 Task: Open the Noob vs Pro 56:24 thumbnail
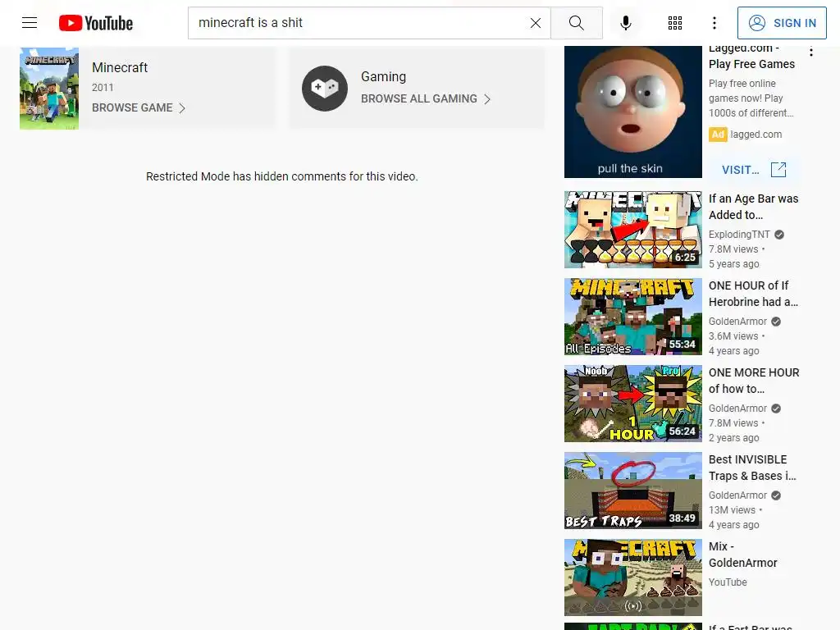click(632, 404)
